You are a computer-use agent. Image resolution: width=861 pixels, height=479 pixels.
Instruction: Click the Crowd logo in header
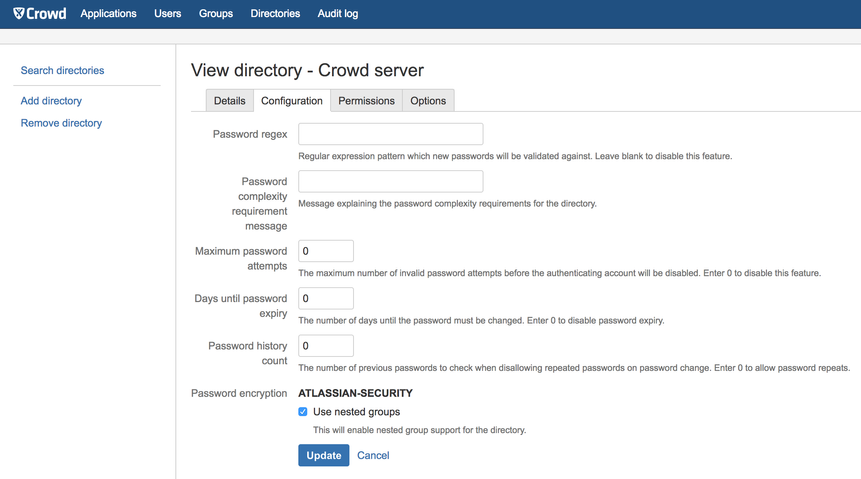click(40, 13)
